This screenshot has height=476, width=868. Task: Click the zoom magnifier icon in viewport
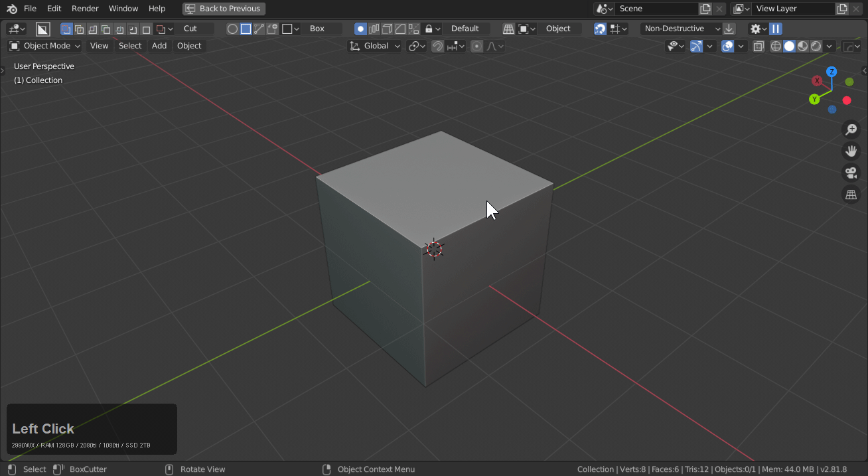[851, 130]
